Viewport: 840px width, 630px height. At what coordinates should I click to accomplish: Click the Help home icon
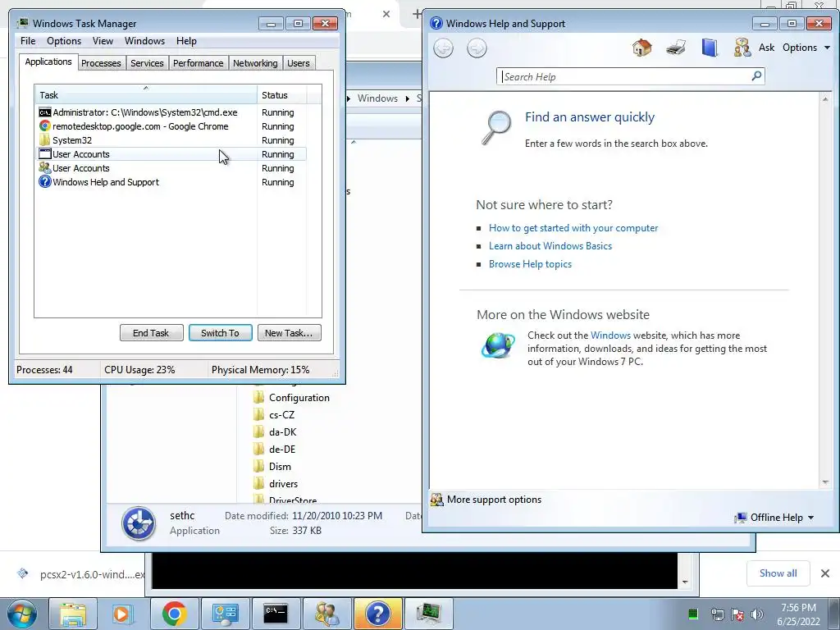pos(641,48)
